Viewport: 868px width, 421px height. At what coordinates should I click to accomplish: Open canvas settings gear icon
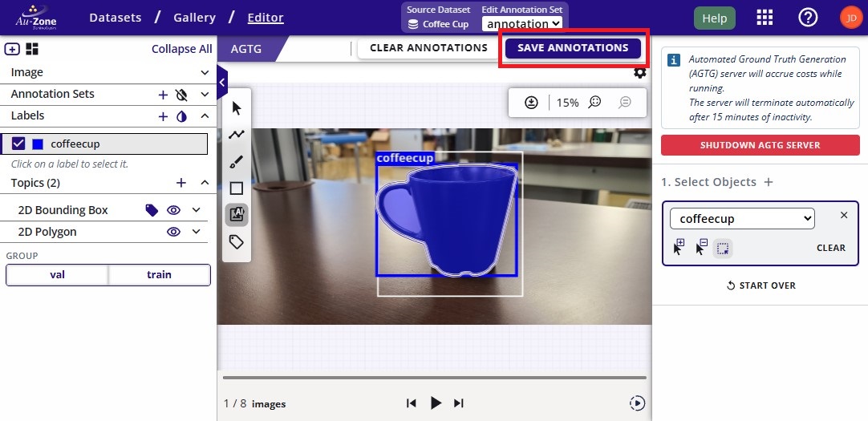(639, 73)
